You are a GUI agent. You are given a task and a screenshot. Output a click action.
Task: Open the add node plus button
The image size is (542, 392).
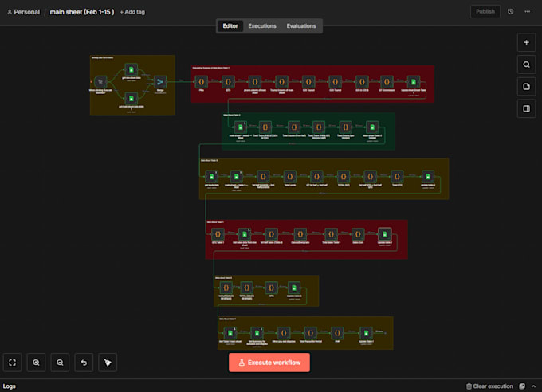click(526, 42)
